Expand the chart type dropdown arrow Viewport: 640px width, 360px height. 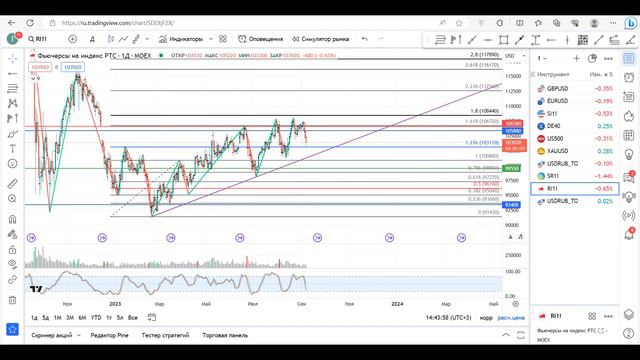pyautogui.click(x=147, y=39)
